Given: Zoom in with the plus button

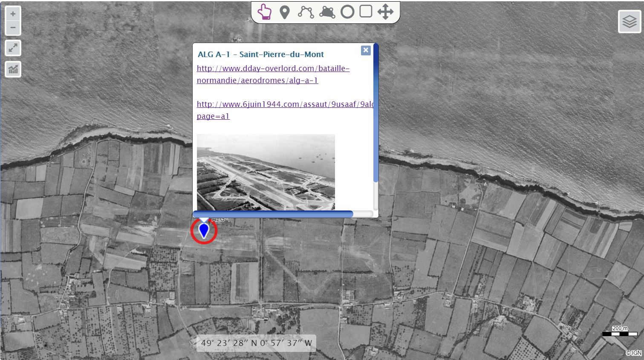Looking at the screenshot, I should coord(13,14).
